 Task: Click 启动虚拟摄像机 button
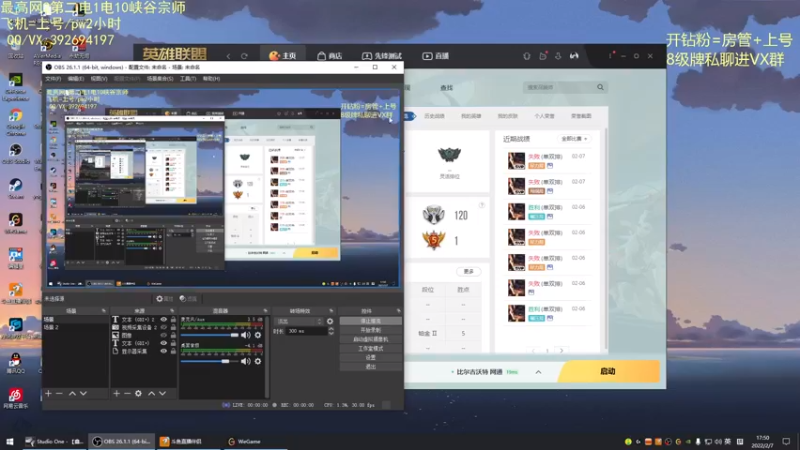pos(370,339)
